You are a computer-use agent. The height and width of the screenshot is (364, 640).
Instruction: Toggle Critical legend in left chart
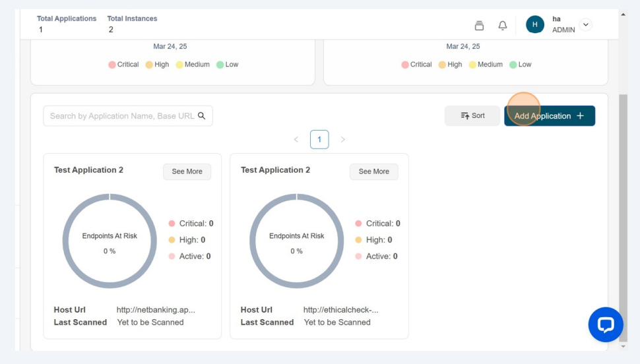point(123,65)
